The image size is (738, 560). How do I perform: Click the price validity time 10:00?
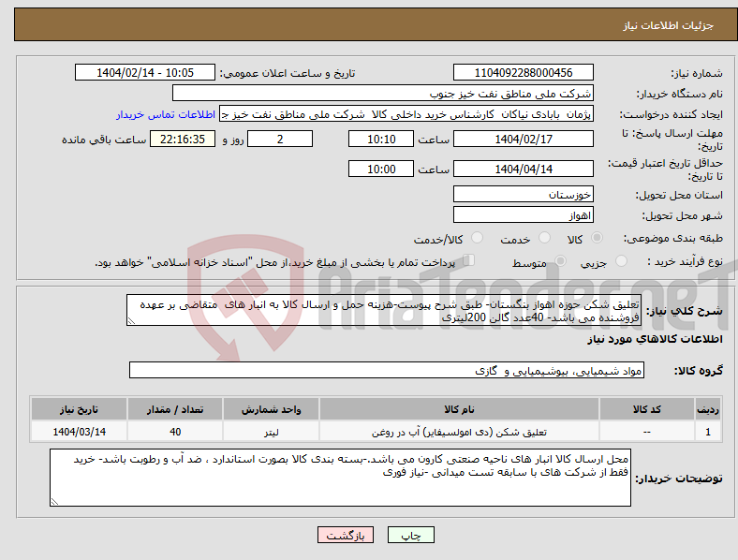[381, 169]
